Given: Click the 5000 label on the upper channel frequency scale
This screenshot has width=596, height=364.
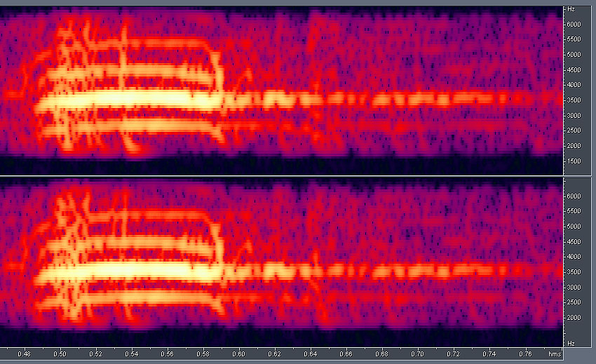Looking at the screenshot, I should coord(574,55).
